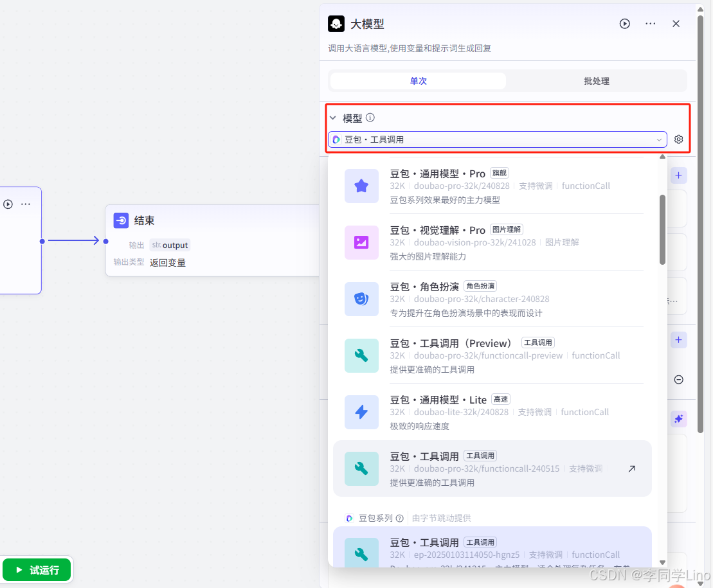
Task: Click the mask icon for 角色扮演
Action: click(361, 299)
